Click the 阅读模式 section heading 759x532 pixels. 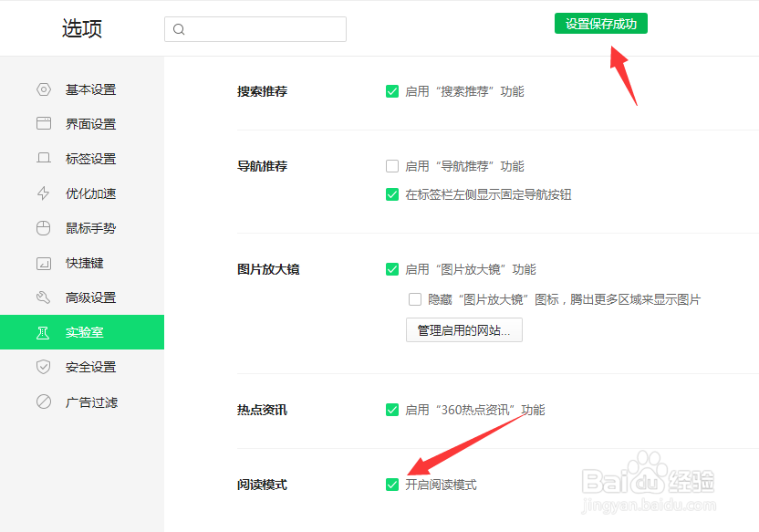262,485
